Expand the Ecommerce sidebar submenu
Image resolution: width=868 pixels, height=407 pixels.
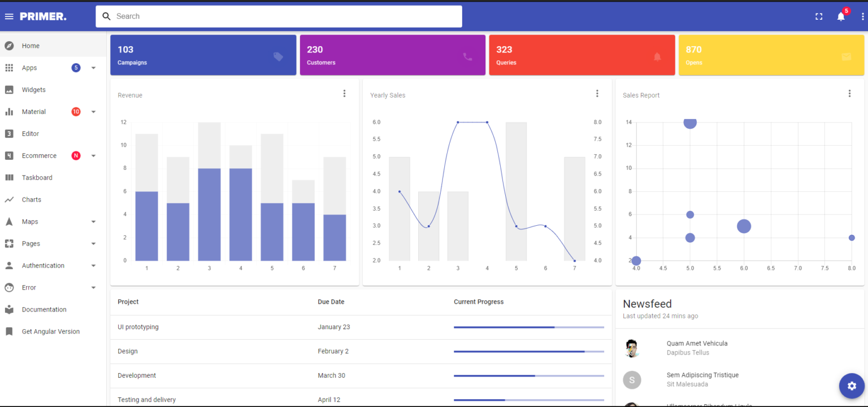[93, 156]
